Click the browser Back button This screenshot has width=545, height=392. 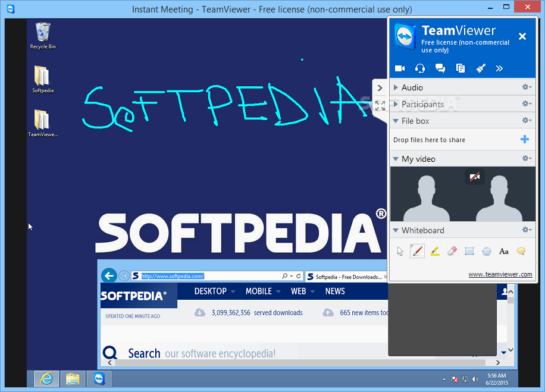[109, 276]
